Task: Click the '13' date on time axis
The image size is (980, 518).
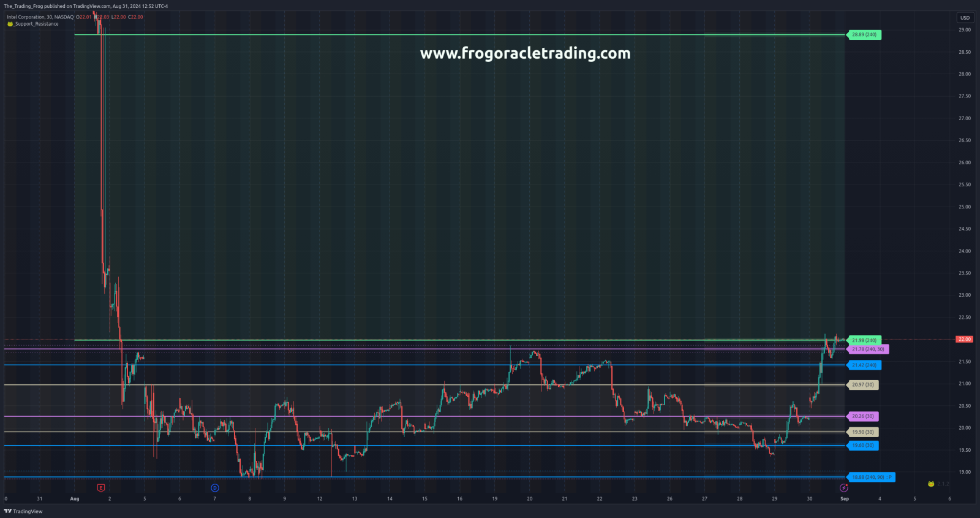Action: coord(355,499)
